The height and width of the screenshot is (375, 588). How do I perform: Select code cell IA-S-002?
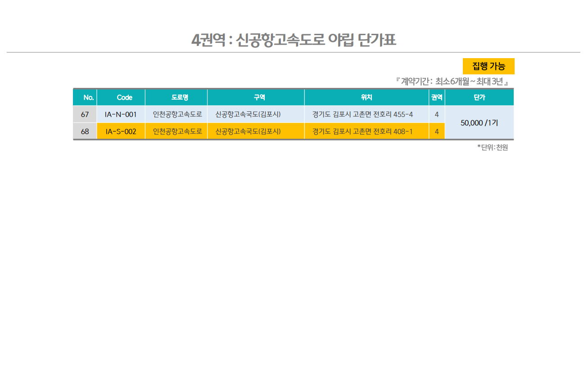click(x=121, y=131)
